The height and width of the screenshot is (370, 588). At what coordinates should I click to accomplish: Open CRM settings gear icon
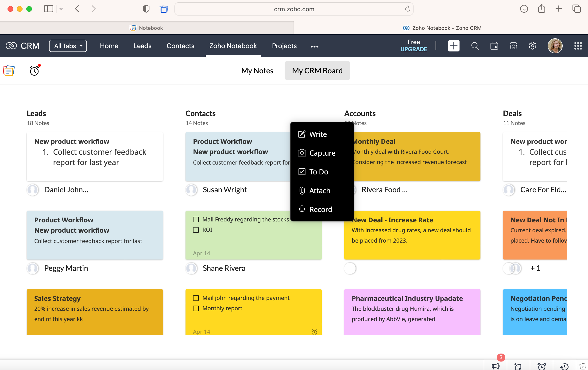(x=533, y=46)
